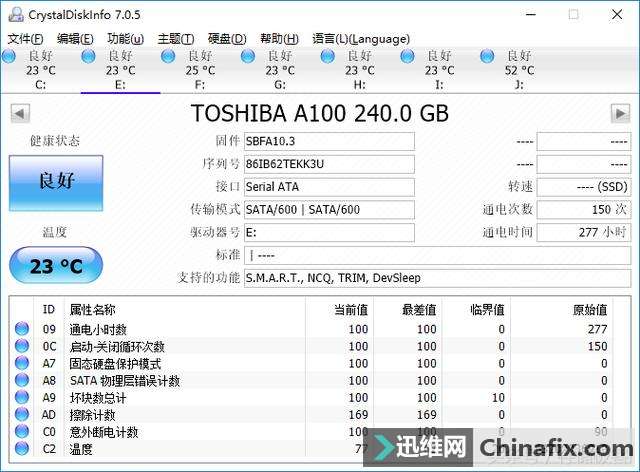Click the power-on hours field 277 小时
The width and height of the screenshot is (640, 472).
(x=584, y=233)
